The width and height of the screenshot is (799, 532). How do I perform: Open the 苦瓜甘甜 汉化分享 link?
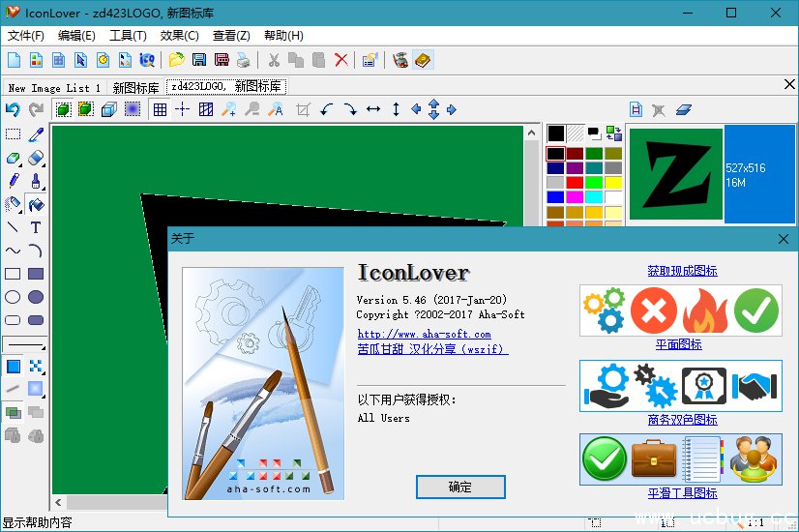point(432,349)
